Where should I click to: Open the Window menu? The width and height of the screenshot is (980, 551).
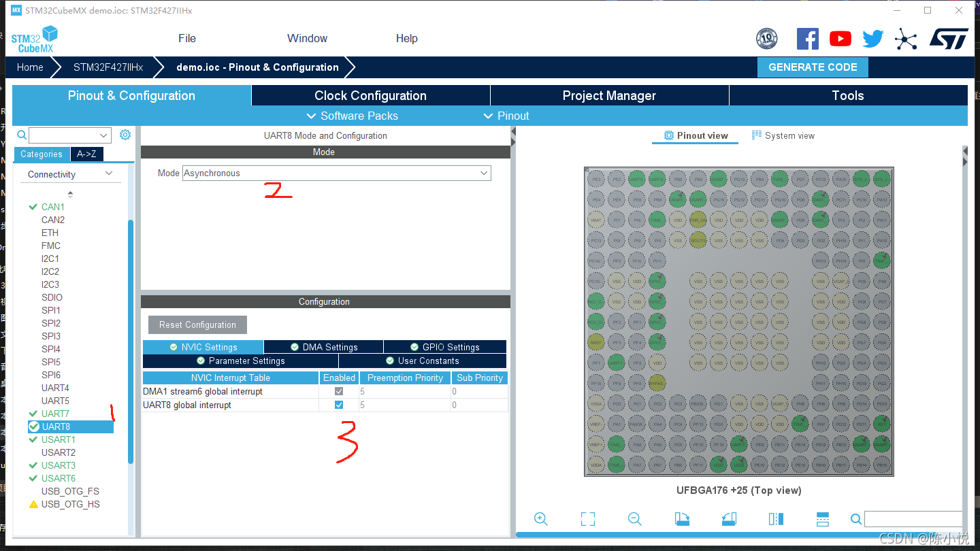point(307,38)
